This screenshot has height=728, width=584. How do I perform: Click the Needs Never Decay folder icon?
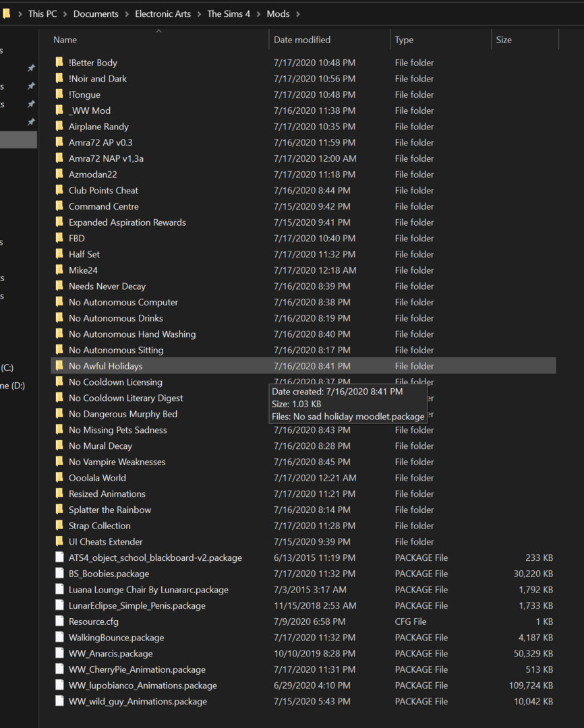(59, 286)
